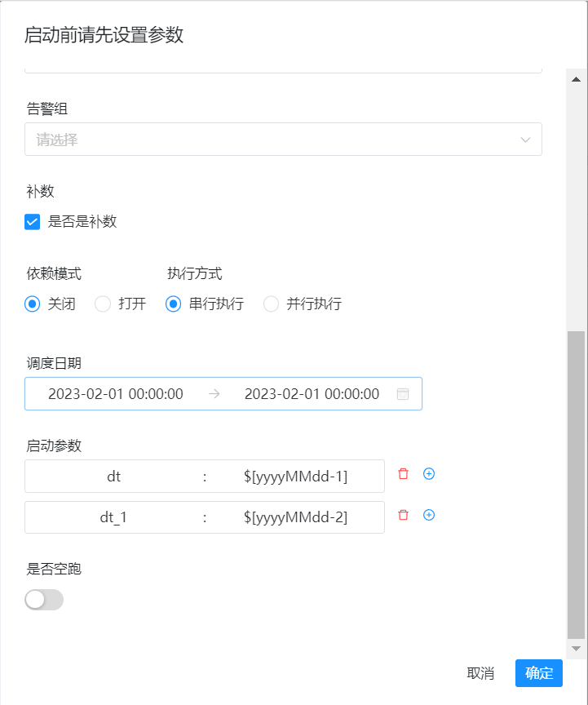Image resolution: width=588 pixels, height=705 pixels.
Task: Edit the dt_1 parameter name field
Action: pyautogui.click(x=113, y=517)
